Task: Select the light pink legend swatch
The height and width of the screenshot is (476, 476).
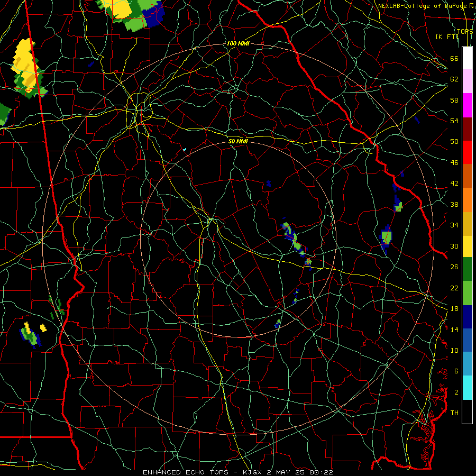Action: pos(467,81)
